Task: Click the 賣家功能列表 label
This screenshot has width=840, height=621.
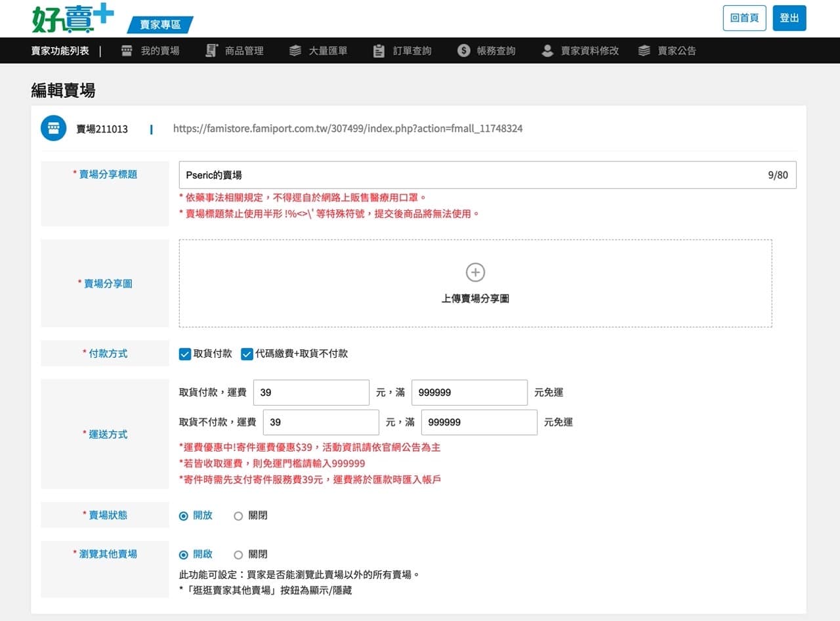Action: click(x=60, y=51)
